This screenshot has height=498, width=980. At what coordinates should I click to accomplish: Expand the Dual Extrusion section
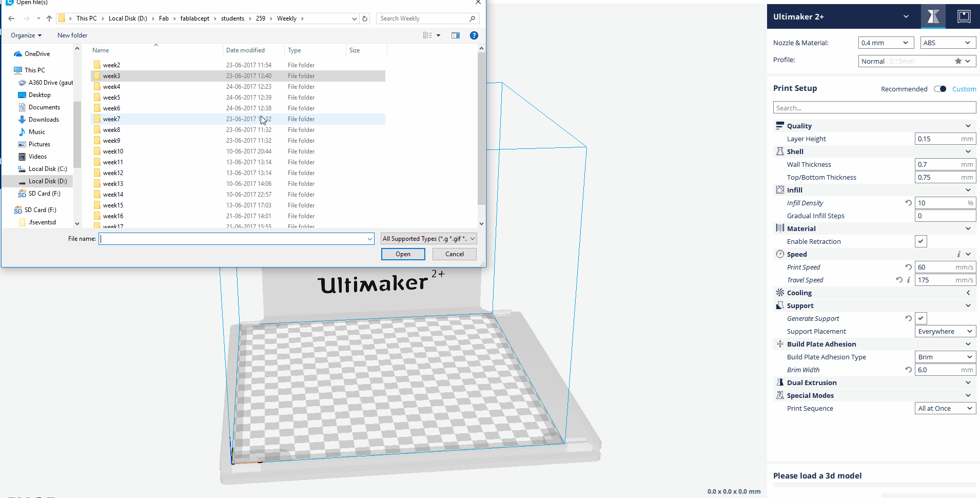click(874, 382)
